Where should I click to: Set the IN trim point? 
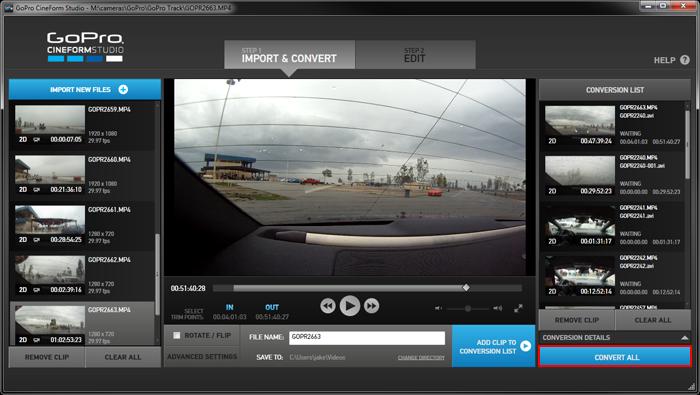click(229, 308)
